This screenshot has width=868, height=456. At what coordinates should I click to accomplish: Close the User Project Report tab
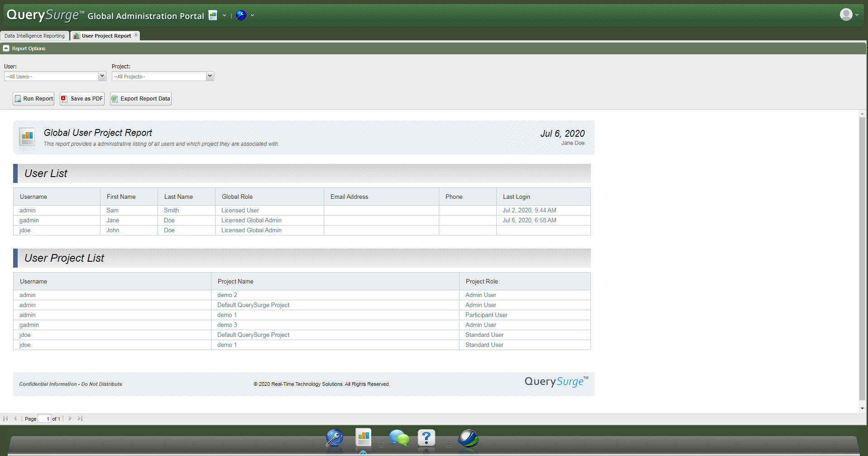(x=136, y=35)
